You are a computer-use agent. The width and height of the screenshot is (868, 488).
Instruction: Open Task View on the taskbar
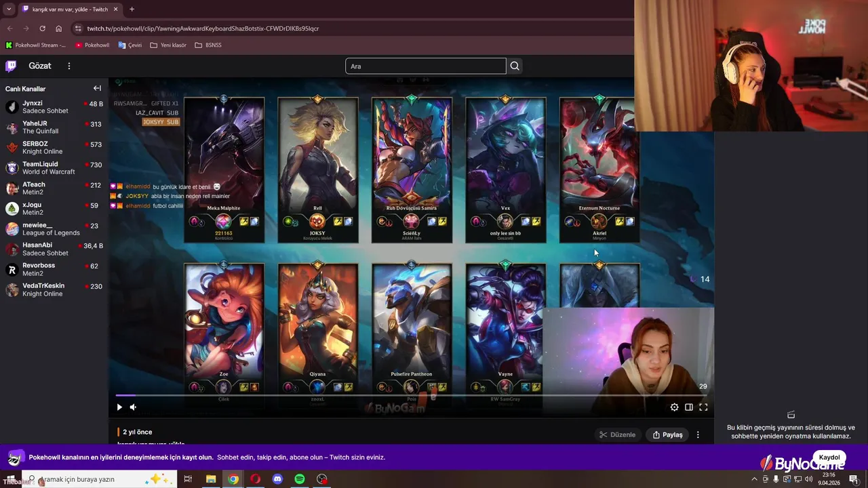pos(188,479)
